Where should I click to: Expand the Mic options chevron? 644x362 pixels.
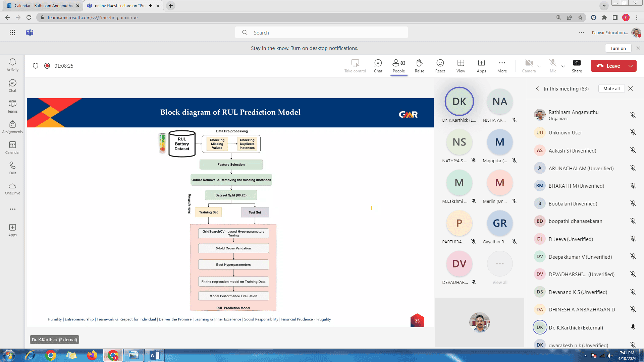click(x=563, y=66)
